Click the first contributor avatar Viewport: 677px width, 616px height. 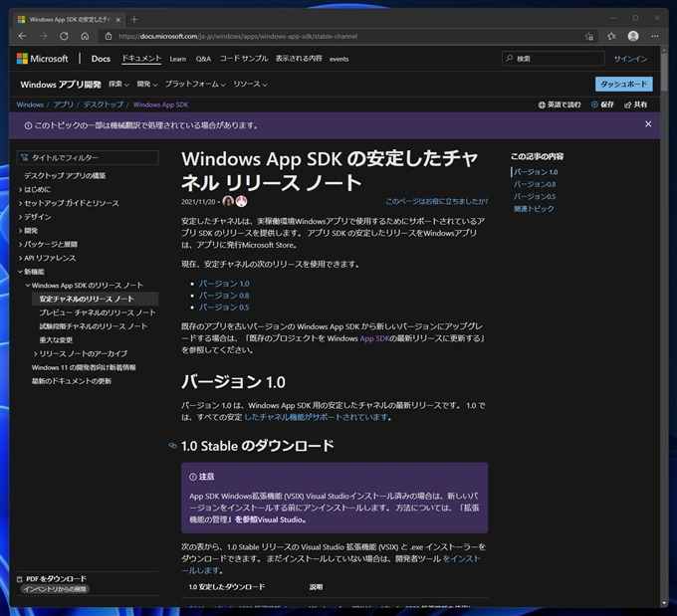pyautogui.click(x=228, y=201)
